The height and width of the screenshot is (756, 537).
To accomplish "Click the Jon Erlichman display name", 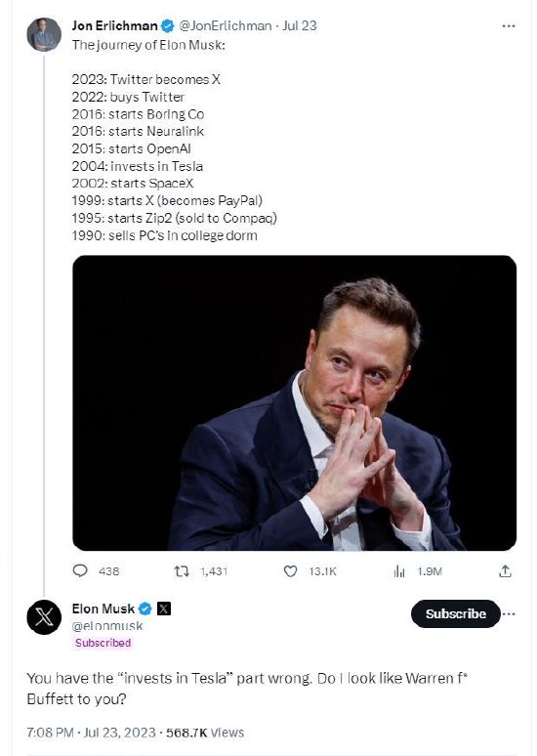I will tap(115, 25).
